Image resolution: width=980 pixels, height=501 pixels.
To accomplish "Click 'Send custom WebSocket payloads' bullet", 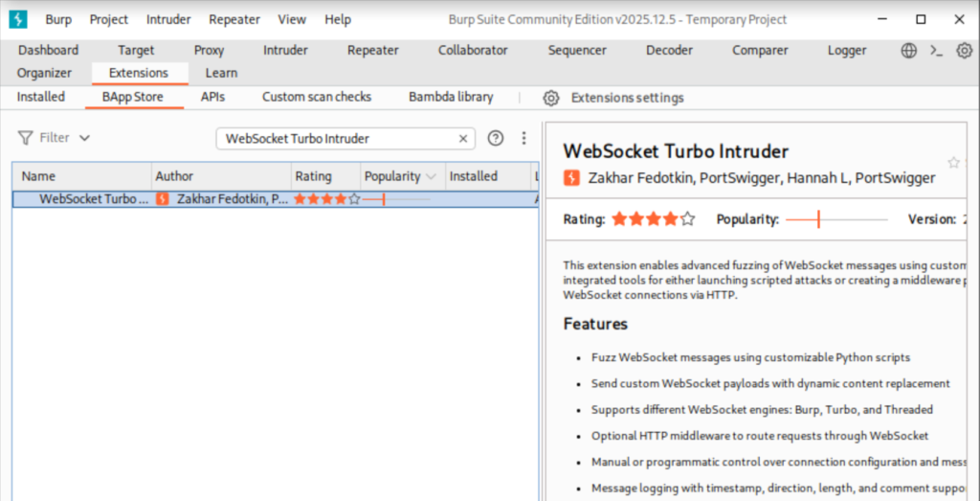I will 770,383.
